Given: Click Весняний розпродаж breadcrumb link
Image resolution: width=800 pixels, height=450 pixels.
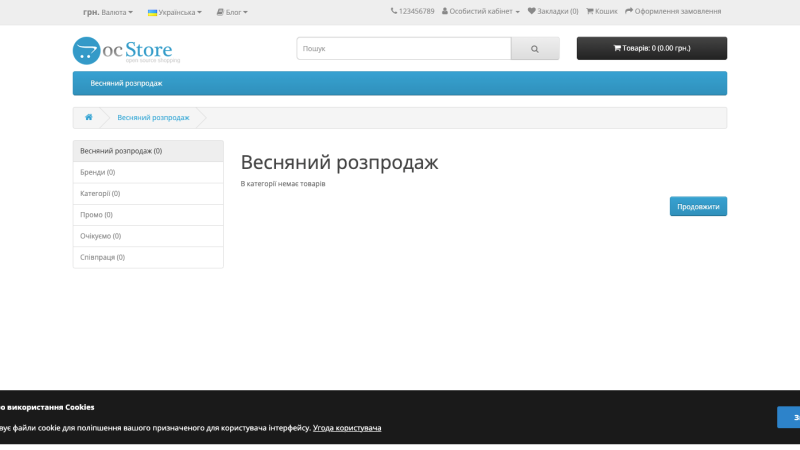Looking at the screenshot, I should tap(153, 118).
